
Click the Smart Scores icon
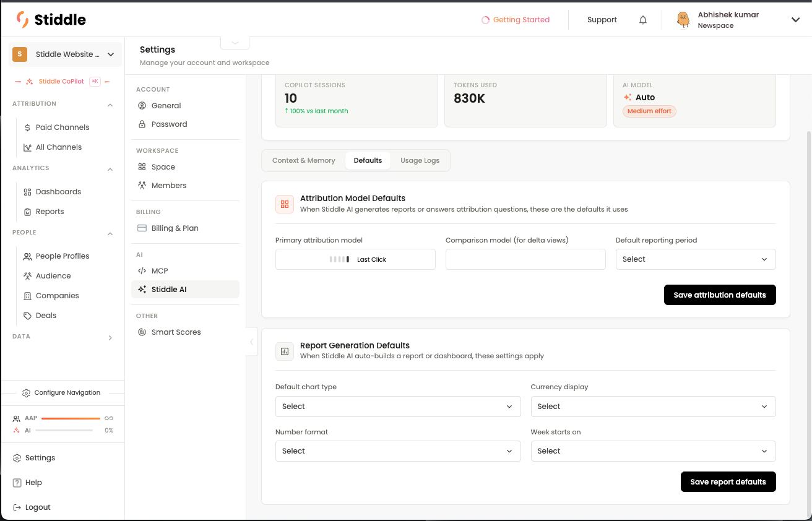pyautogui.click(x=142, y=332)
